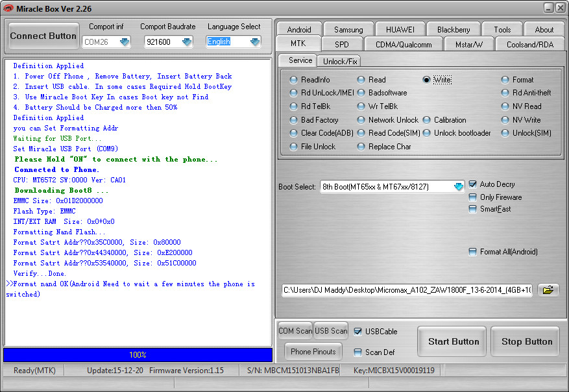Open Phone Pinouts

click(x=313, y=351)
